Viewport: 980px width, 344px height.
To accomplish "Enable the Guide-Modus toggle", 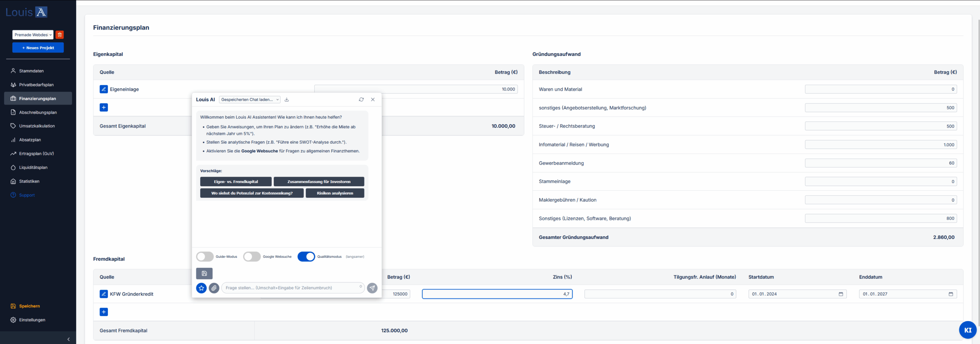I will pos(205,257).
